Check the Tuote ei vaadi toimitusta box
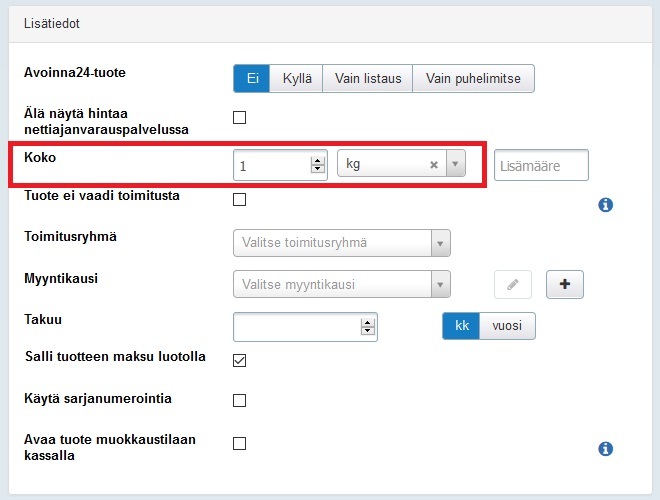This screenshot has height=500, width=660. 239,199
